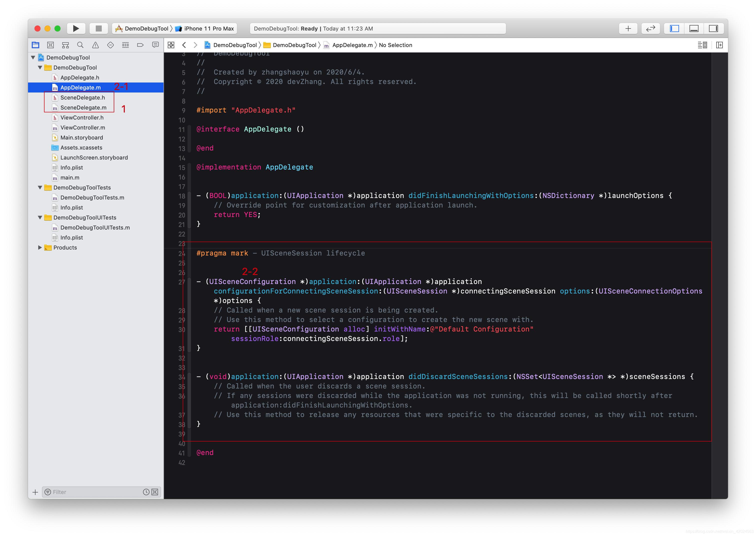Toggle the debug area panel
The image size is (756, 536).
tap(694, 28)
